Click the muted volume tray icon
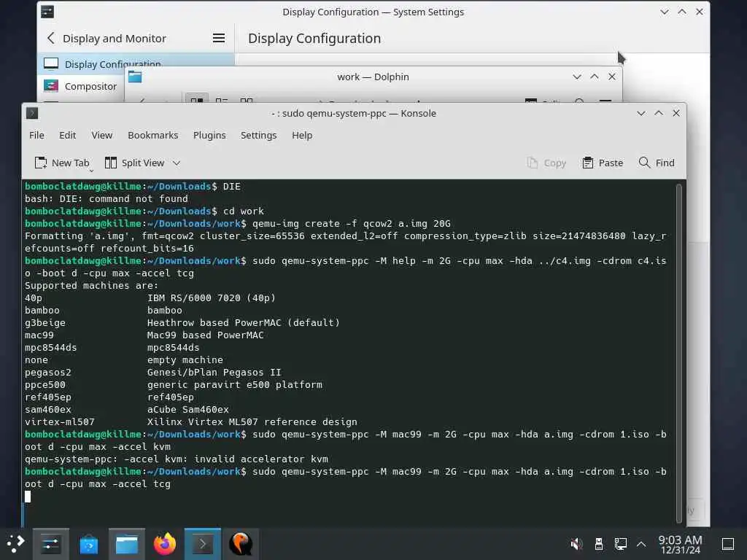The image size is (747, 560). pos(576,544)
